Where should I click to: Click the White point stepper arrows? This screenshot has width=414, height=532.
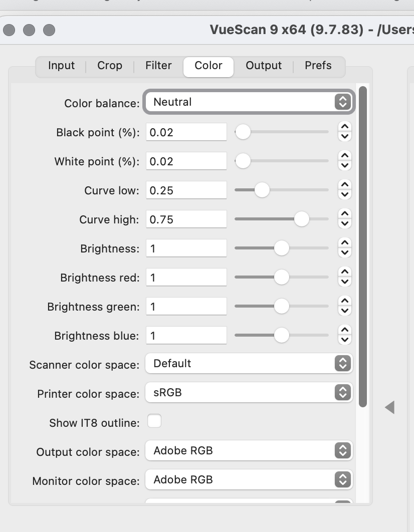344,161
